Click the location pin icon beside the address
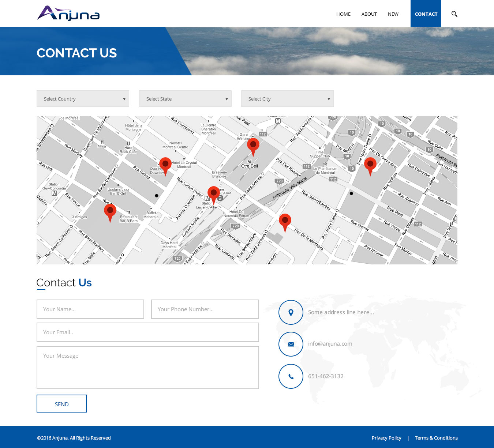The width and height of the screenshot is (494, 448). pyautogui.click(x=291, y=312)
